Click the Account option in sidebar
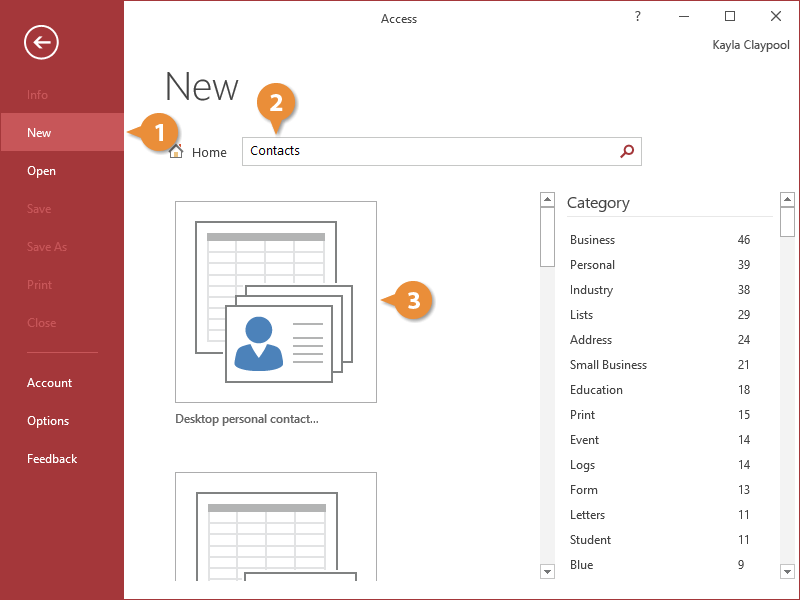Image resolution: width=800 pixels, height=600 pixels. point(49,382)
